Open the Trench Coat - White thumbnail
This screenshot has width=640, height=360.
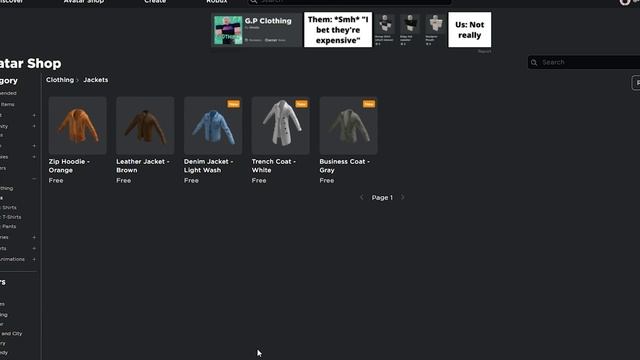[x=281, y=125]
